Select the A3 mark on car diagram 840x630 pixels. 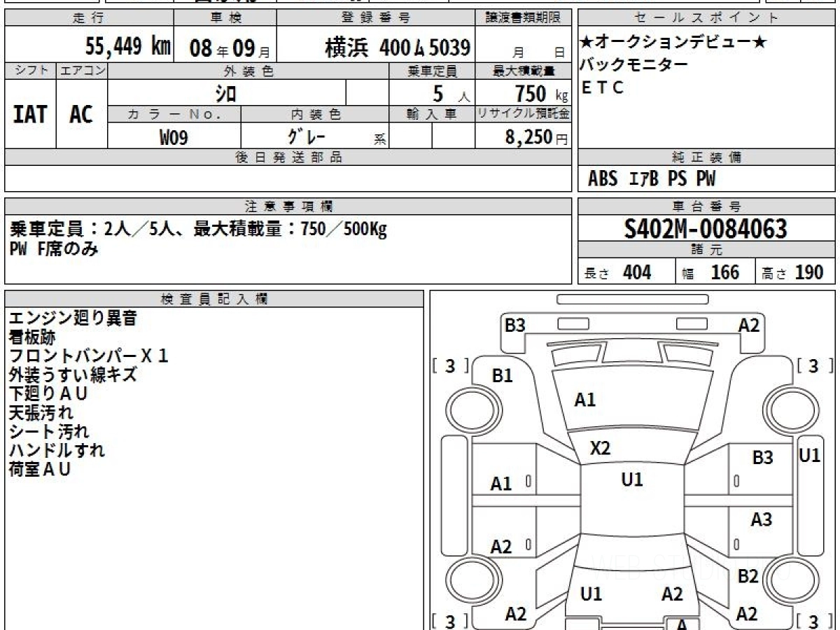coord(762,520)
